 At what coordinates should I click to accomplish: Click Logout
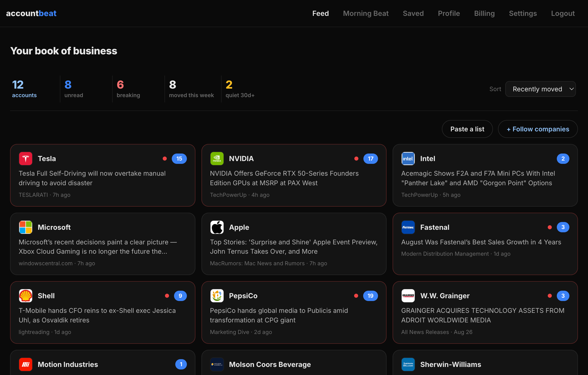click(x=563, y=13)
